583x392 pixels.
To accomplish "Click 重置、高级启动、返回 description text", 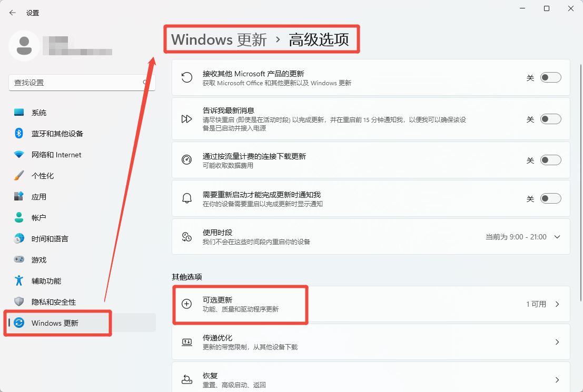I will (x=234, y=385).
